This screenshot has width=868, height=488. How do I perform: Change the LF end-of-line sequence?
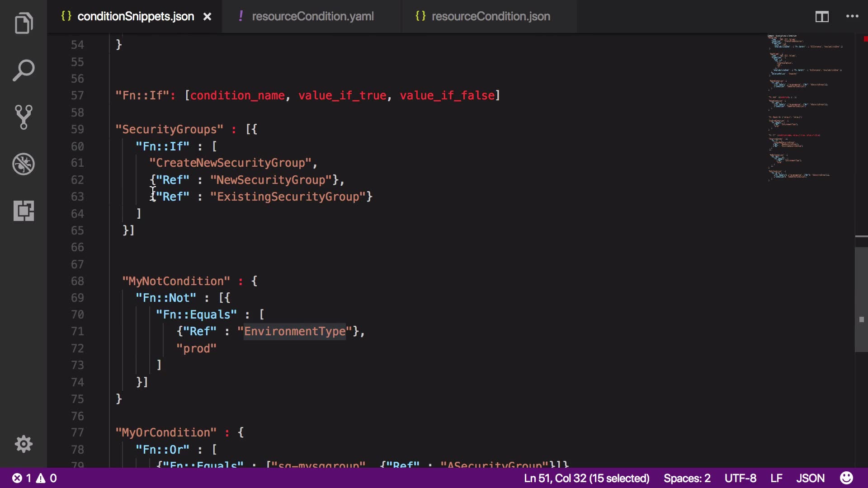click(776, 478)
